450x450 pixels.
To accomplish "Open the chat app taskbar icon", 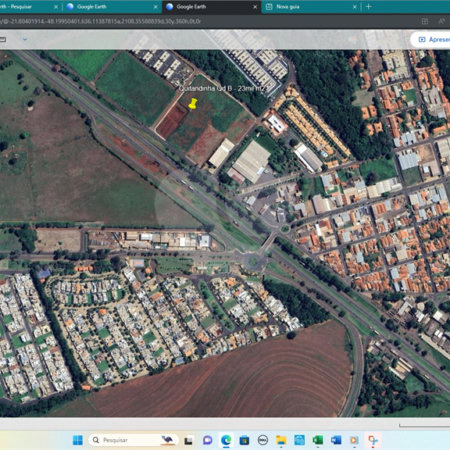I will coord(208,440).
